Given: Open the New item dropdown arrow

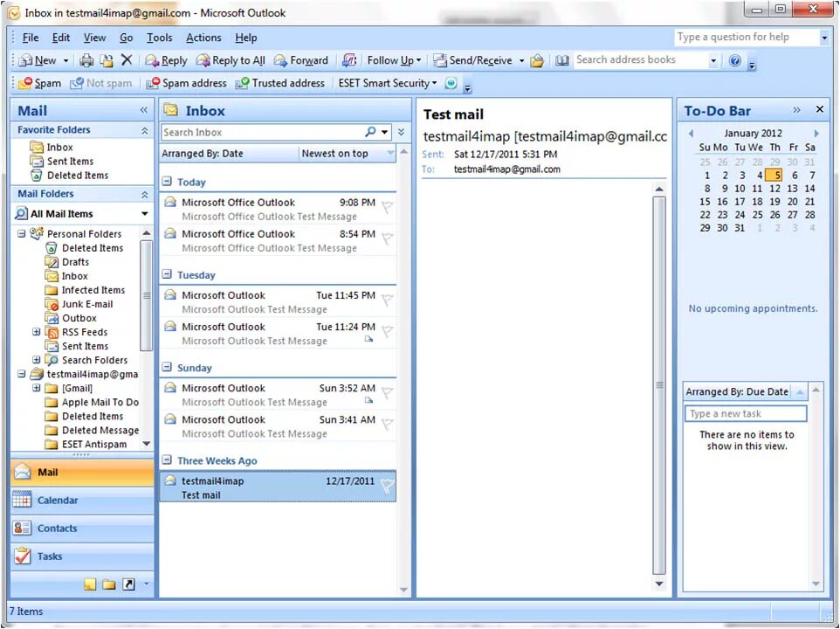Looking at the screenshot, I should (65, 60).
